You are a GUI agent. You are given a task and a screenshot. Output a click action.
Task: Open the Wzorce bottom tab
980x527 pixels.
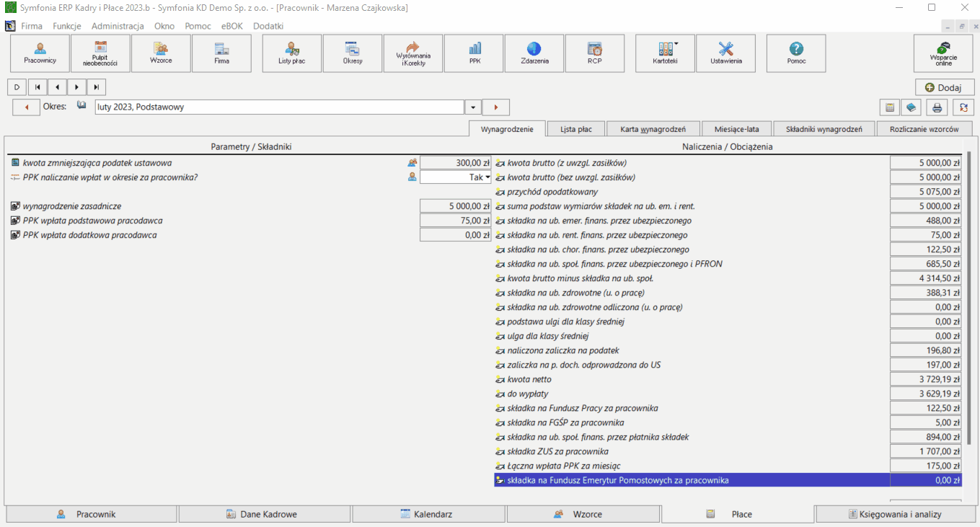point(583,514)
